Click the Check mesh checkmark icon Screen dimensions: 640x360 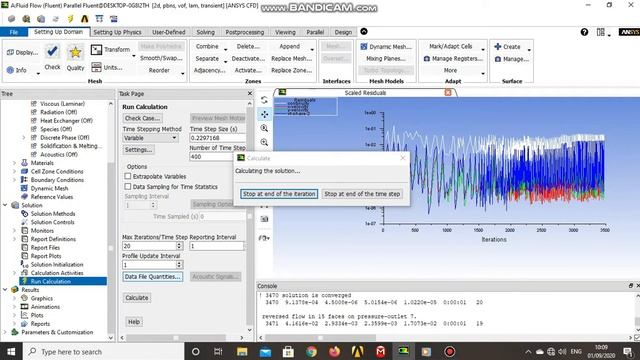52,52
